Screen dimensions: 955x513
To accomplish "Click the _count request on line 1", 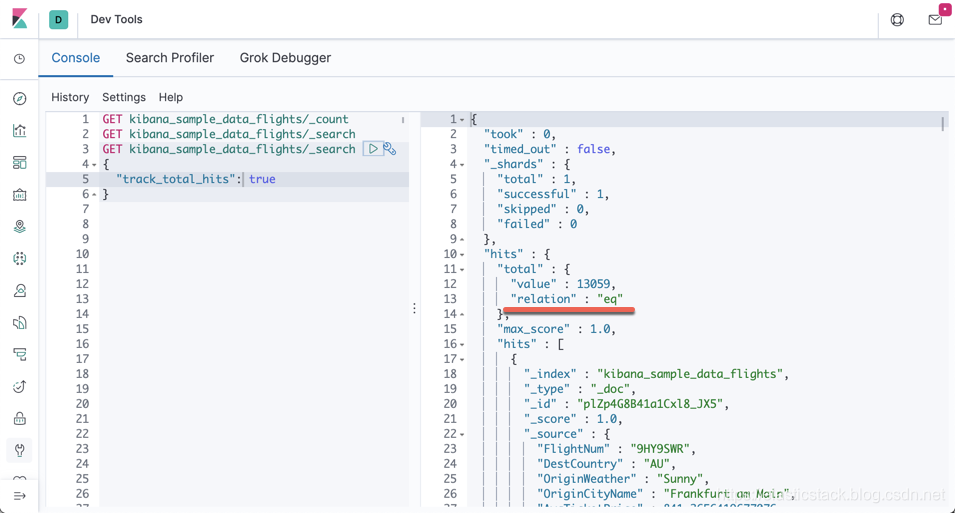I will [x=225, y=119].
